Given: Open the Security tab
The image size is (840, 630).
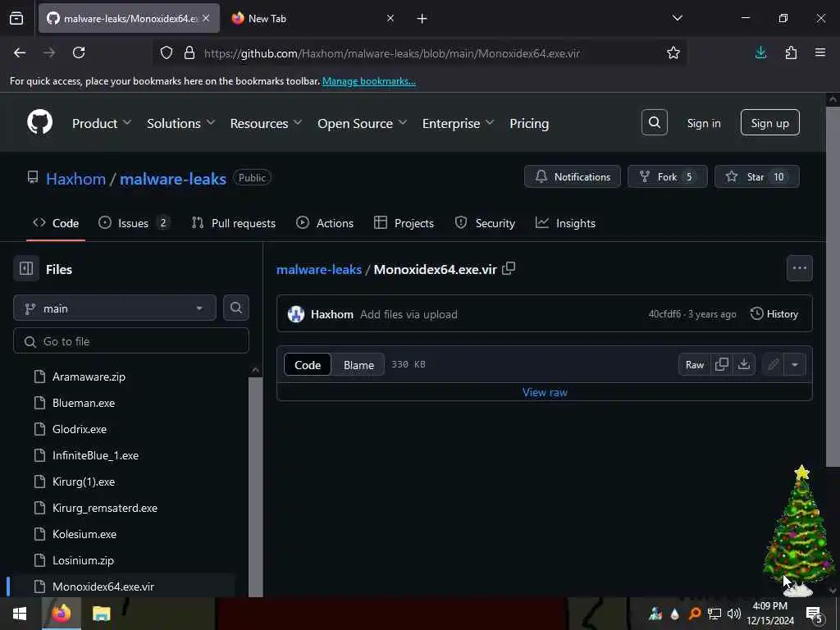Looking at the screenshot, I should [485, 223].
